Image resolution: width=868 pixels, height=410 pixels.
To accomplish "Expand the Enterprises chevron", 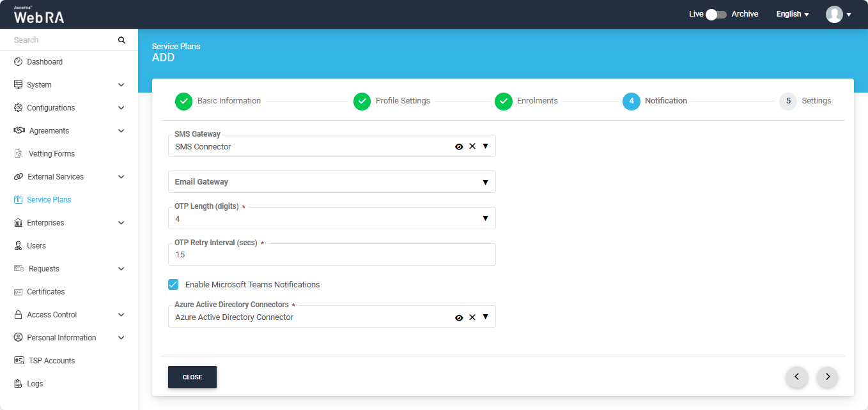I will (121, 223).
